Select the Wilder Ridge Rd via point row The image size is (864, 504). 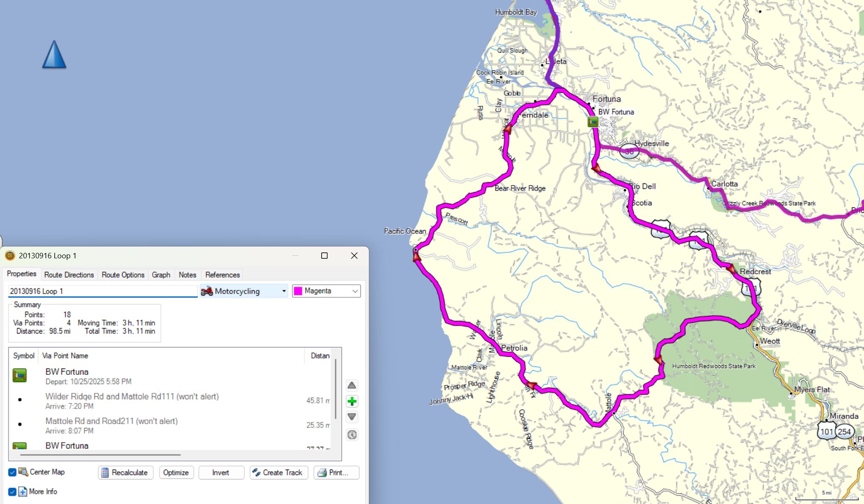132,401
